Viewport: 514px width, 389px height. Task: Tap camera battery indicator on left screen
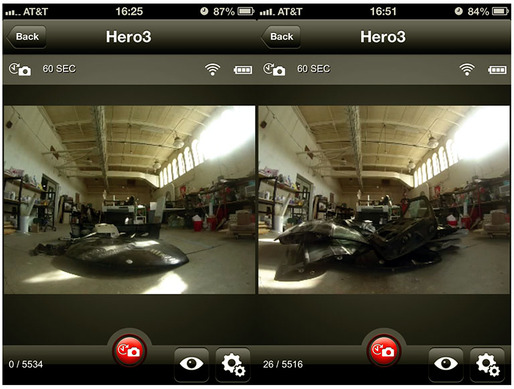[x=243, y=70]
